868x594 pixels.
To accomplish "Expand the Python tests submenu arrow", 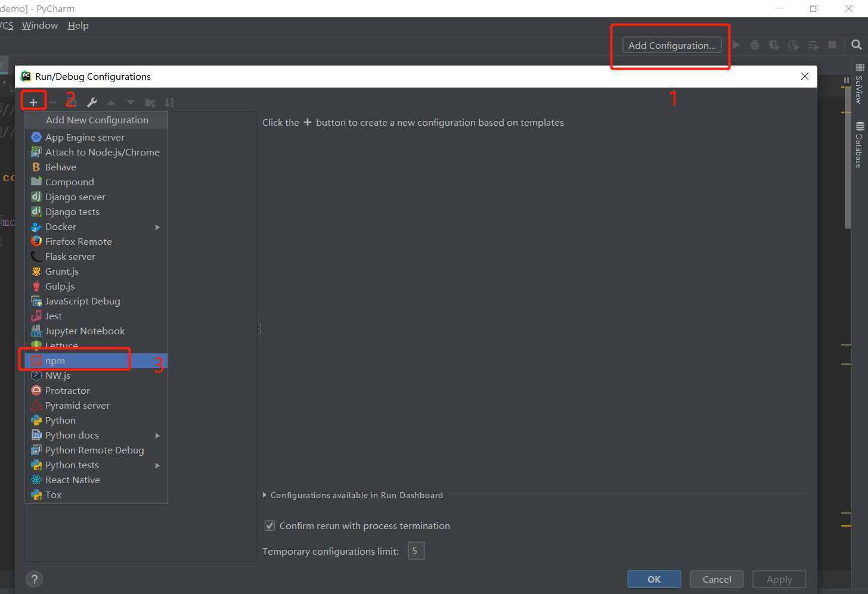I will pos(157,465).
